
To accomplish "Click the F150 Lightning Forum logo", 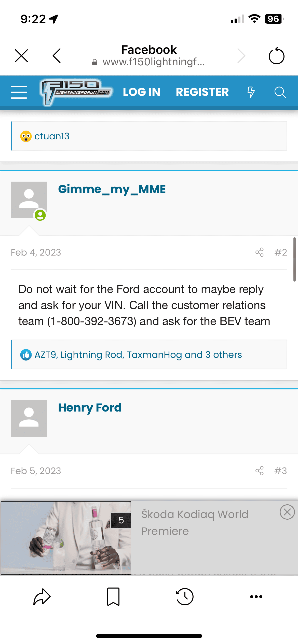I will point(76,92).
